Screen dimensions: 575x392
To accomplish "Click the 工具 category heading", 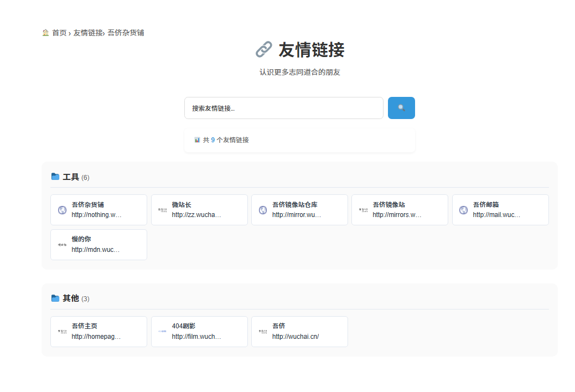I will click(x=71, y=177).
